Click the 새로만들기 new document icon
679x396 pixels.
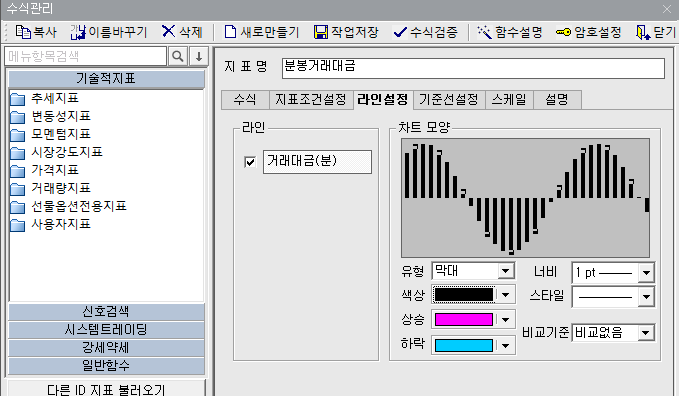click(x=230, y=32)
